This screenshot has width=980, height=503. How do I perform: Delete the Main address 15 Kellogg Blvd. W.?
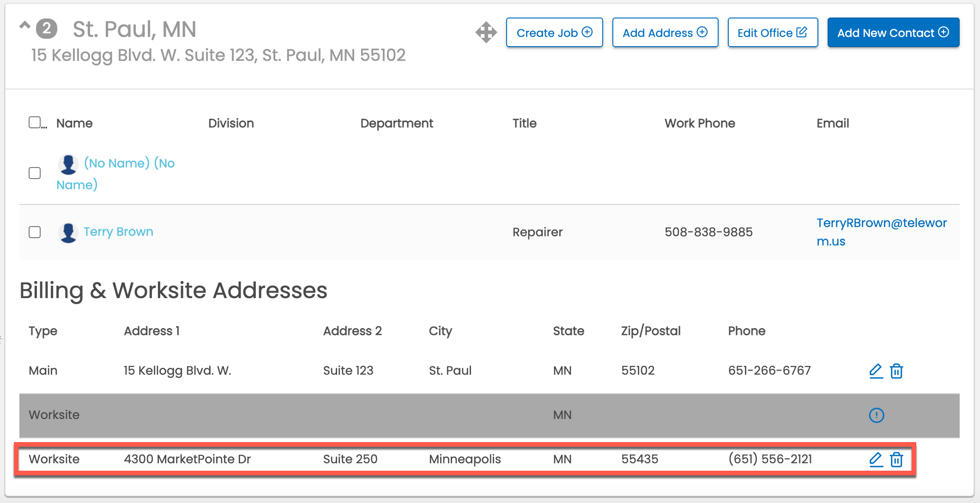click(x=896, y=371)
